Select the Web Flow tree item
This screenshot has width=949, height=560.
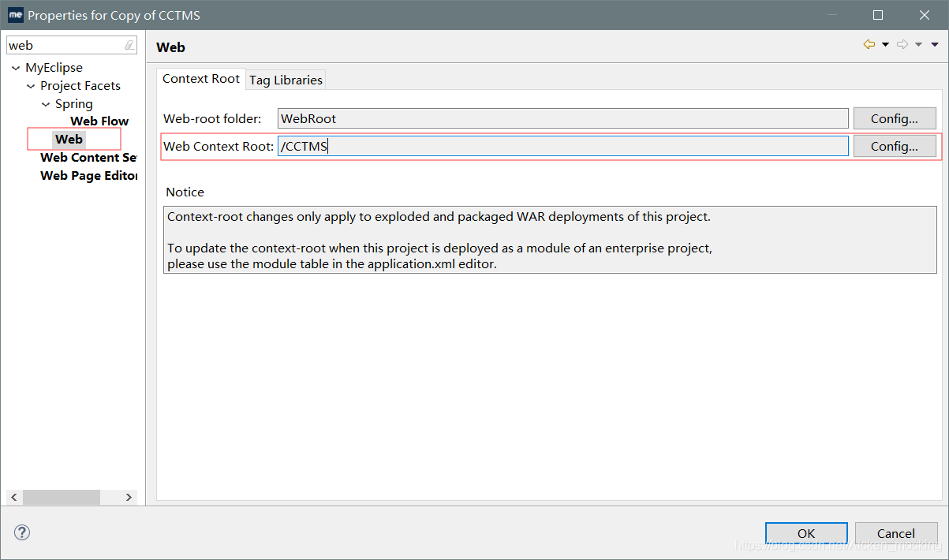tap(99, 121)
